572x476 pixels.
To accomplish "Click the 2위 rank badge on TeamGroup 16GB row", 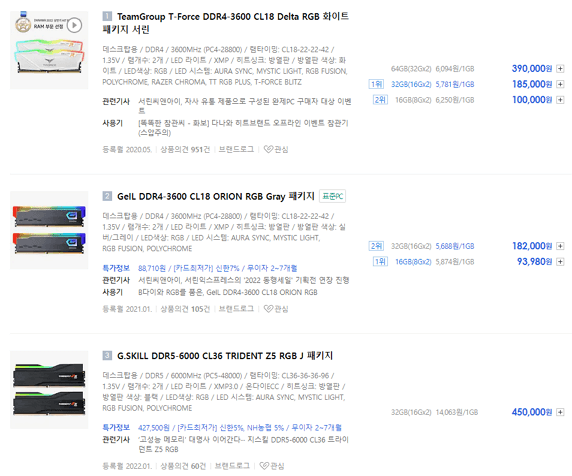I will pos(380,100).
